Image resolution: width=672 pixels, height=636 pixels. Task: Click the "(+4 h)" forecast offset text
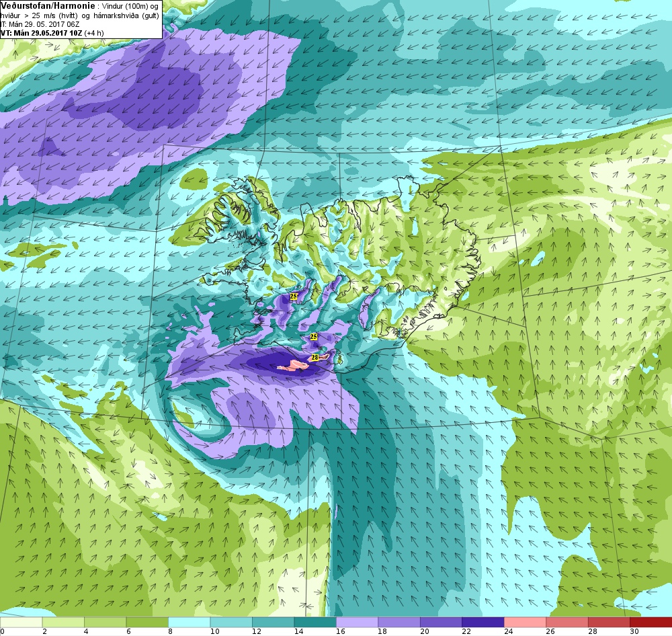(94, 33)
